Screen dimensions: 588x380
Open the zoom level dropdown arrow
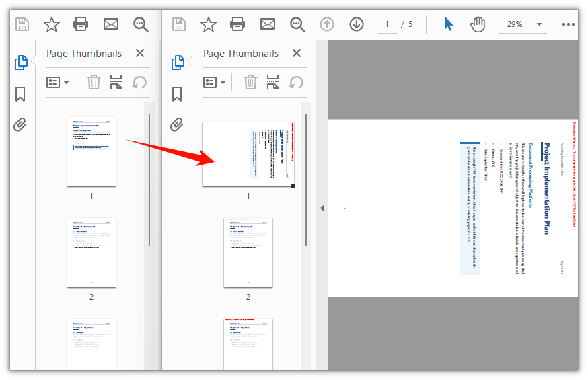click(x=540, y=24)
